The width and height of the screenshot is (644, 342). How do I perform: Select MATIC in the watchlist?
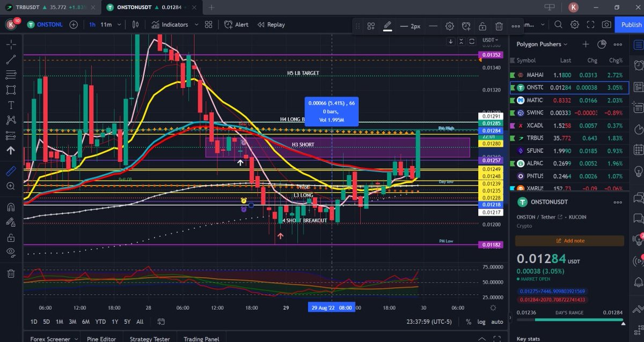click(x=534, y=100)
